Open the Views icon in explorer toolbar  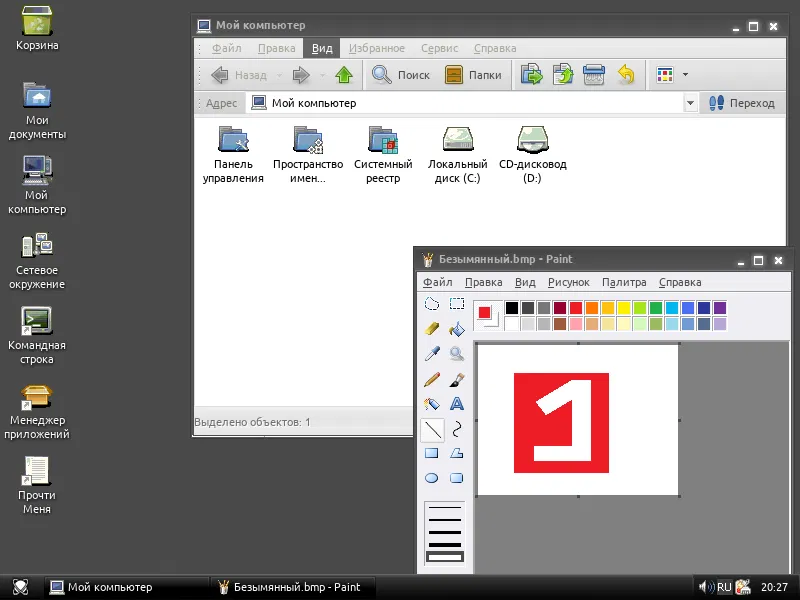(x=665, y=74)
